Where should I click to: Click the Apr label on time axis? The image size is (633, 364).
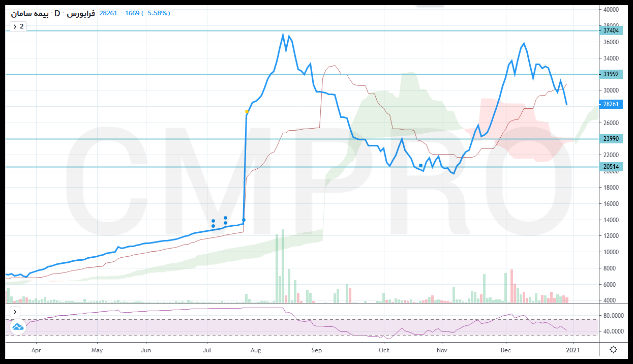(36, 350)
